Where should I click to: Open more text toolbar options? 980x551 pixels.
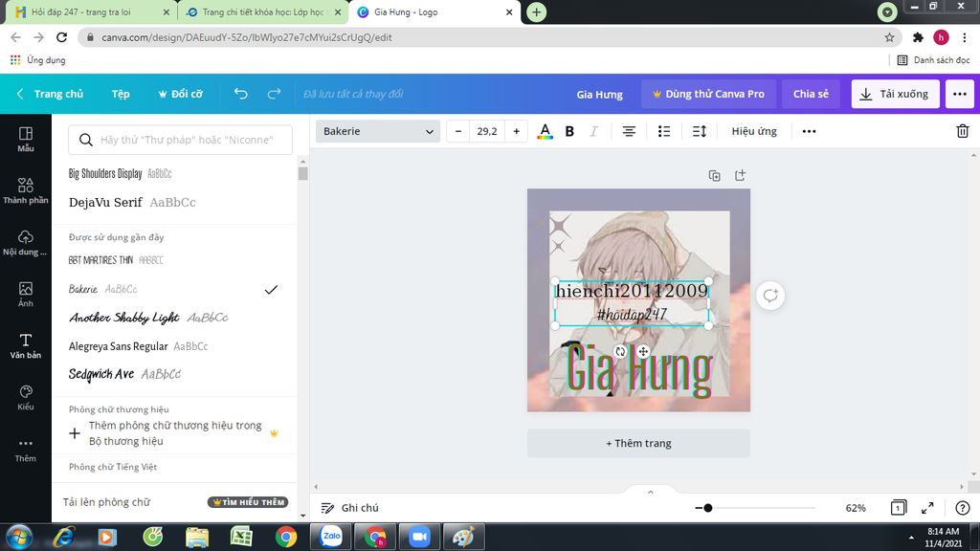click(809, 131)
